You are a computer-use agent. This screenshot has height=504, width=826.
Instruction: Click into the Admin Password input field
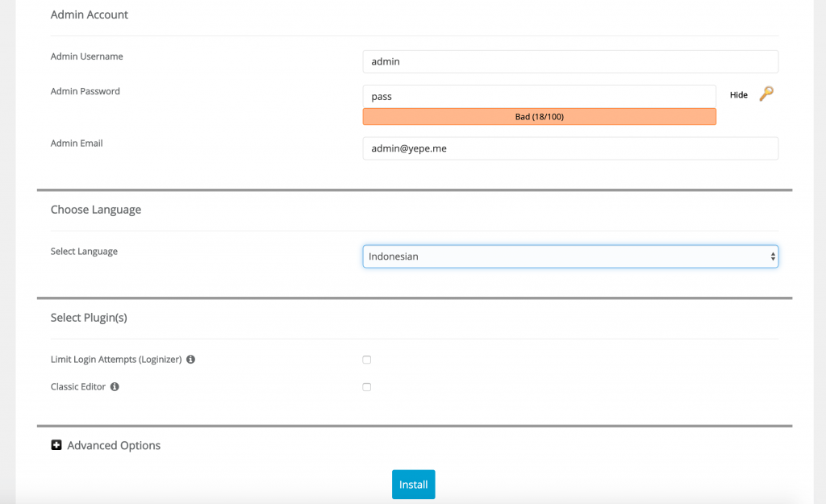539,96
